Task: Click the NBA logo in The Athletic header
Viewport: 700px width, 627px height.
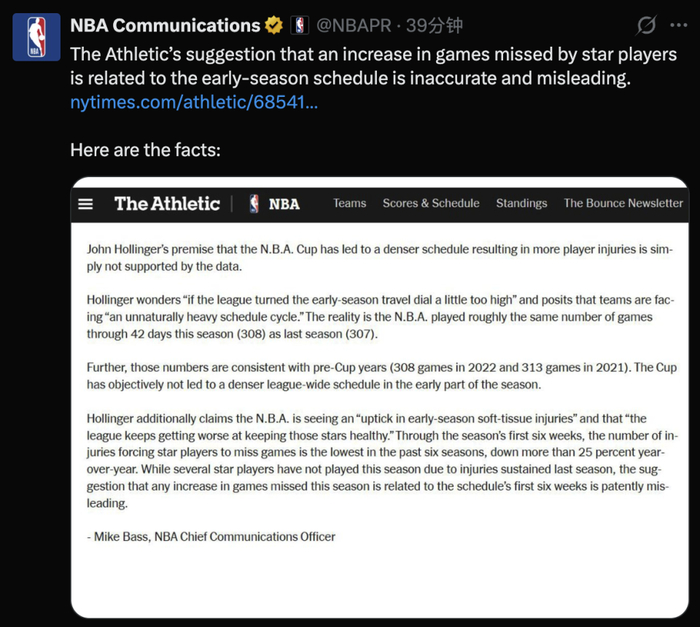Action: 274,203
